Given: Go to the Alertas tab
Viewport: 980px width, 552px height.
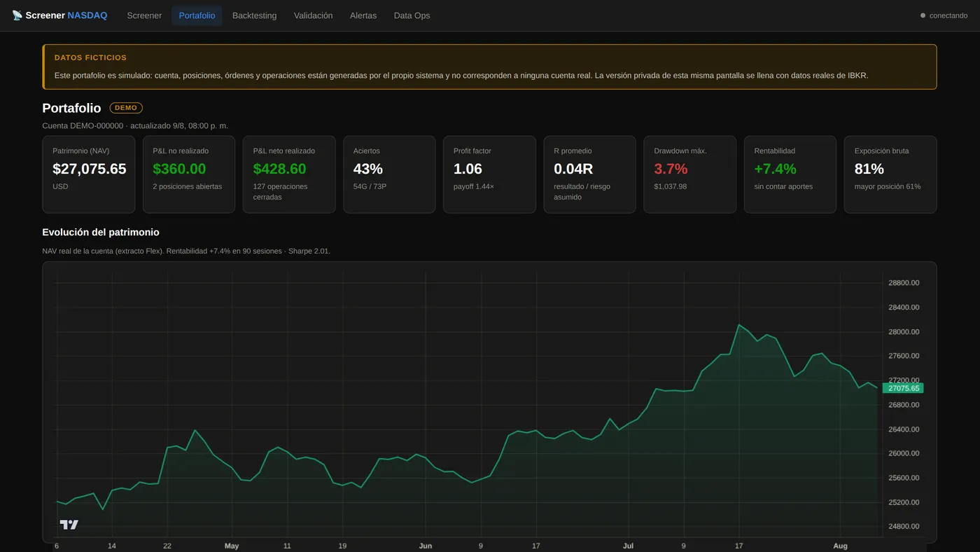Looking at the screenshot, I should [x=363, y=15].
